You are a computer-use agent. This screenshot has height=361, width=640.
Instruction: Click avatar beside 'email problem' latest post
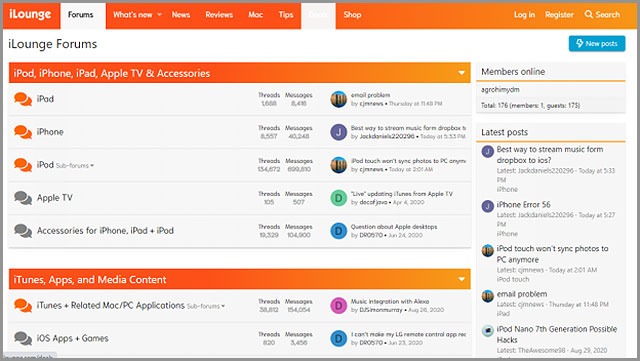pyautogui.click(x=487, y=296)
